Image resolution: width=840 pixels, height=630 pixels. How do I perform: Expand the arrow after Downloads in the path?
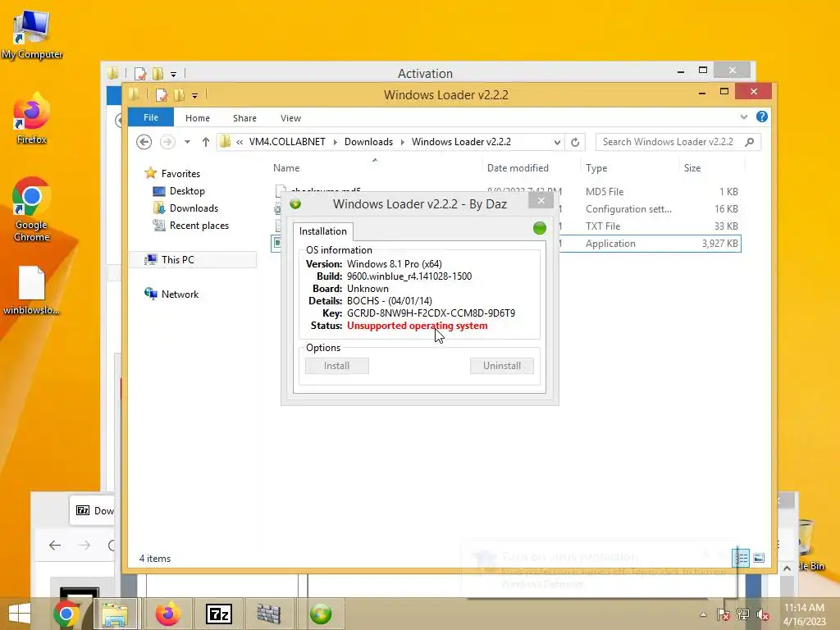click(x=402, y=142)
